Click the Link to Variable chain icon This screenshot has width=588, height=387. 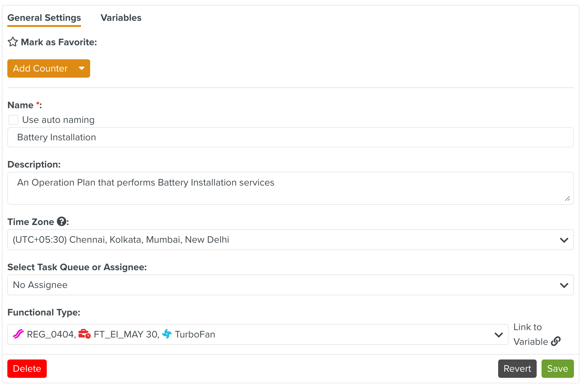tap(556, 341)
